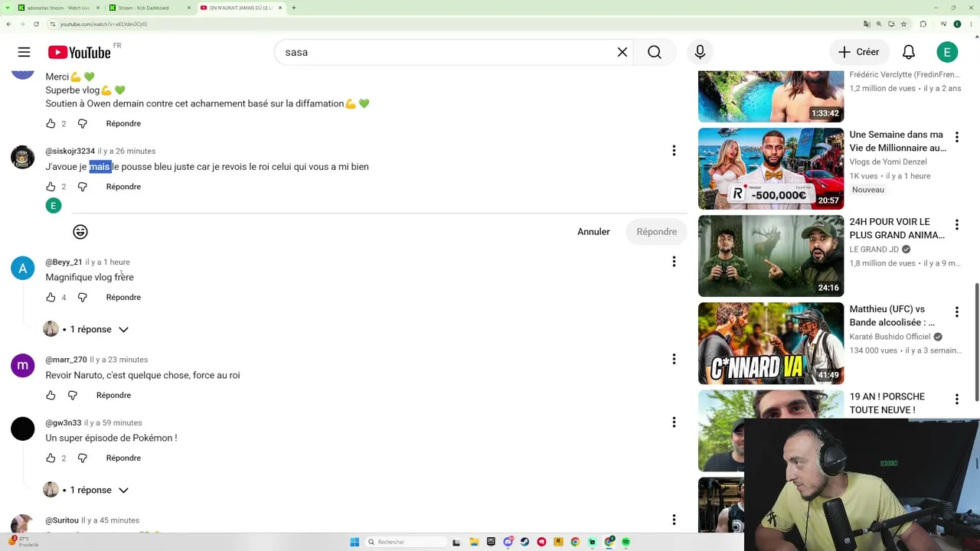980x551 pixels.
Task: Go back in browser history
Action: point(8,24)
